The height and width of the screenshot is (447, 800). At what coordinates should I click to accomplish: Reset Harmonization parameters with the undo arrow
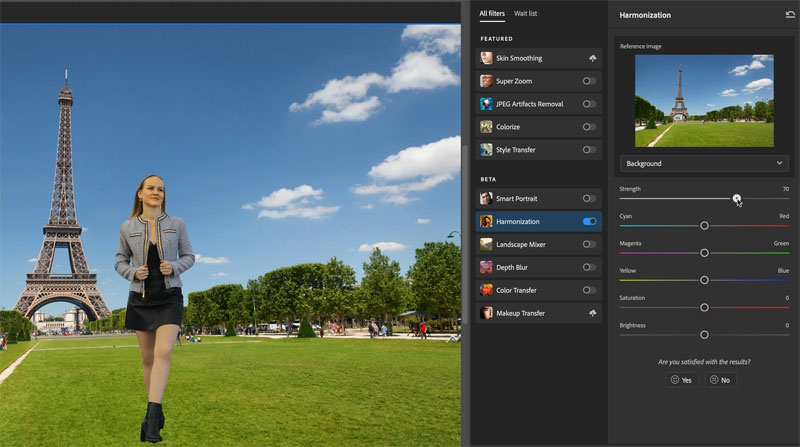pos(790,15)
